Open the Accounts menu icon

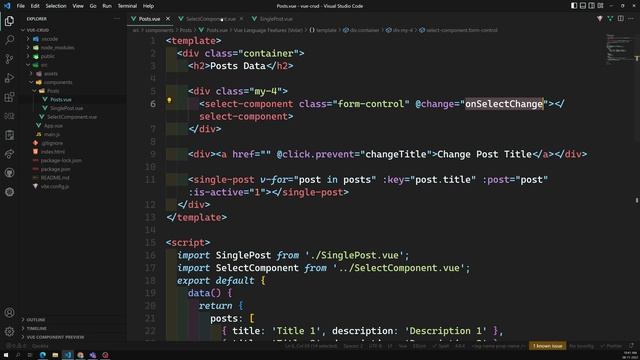point(9,313)
